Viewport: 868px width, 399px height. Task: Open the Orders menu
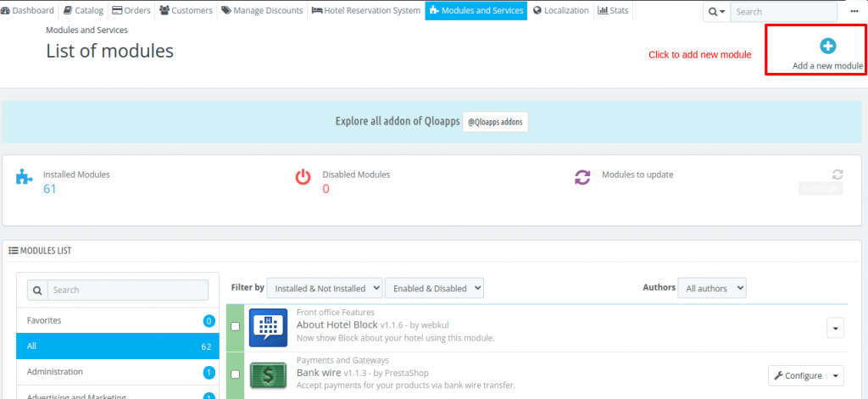click(x=131, y=10)
